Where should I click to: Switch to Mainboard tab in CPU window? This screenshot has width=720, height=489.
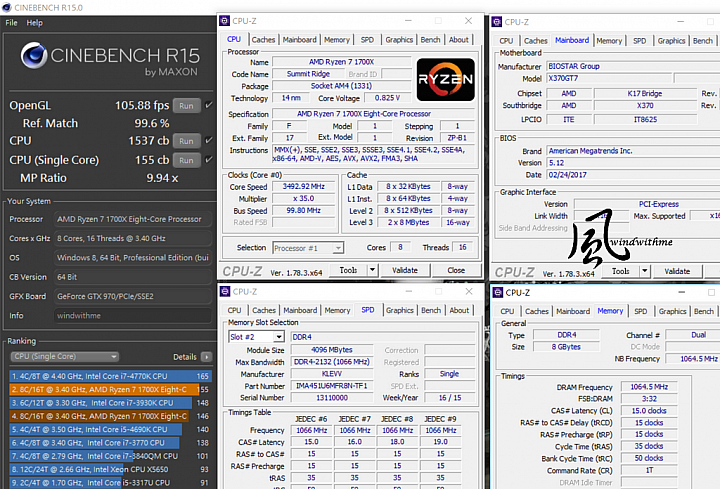point(299,40)
